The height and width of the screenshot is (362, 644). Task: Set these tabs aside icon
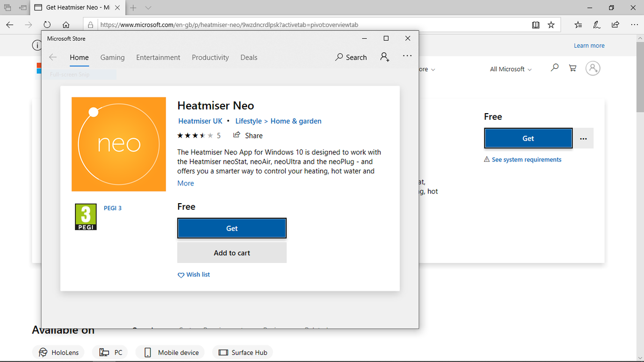coord(23,8)
